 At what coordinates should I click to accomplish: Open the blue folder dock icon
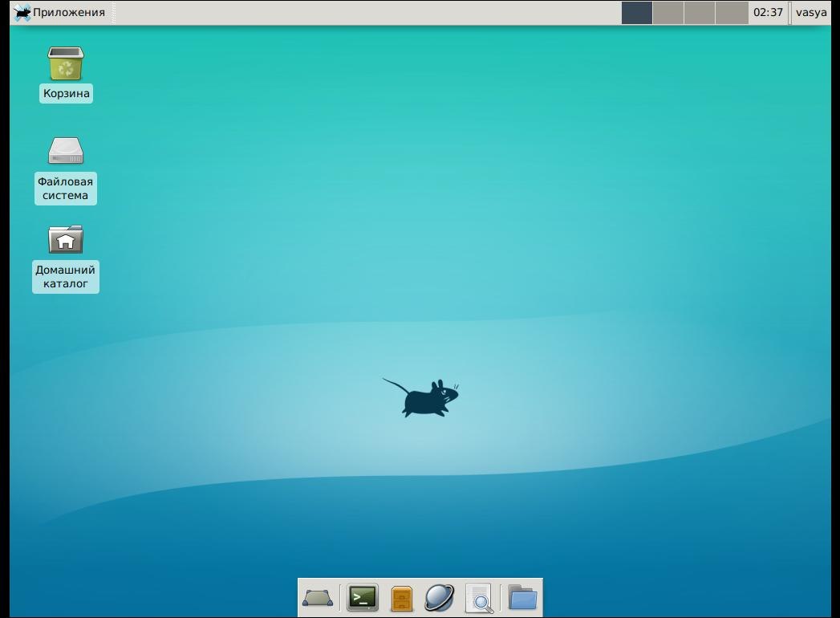522,596
